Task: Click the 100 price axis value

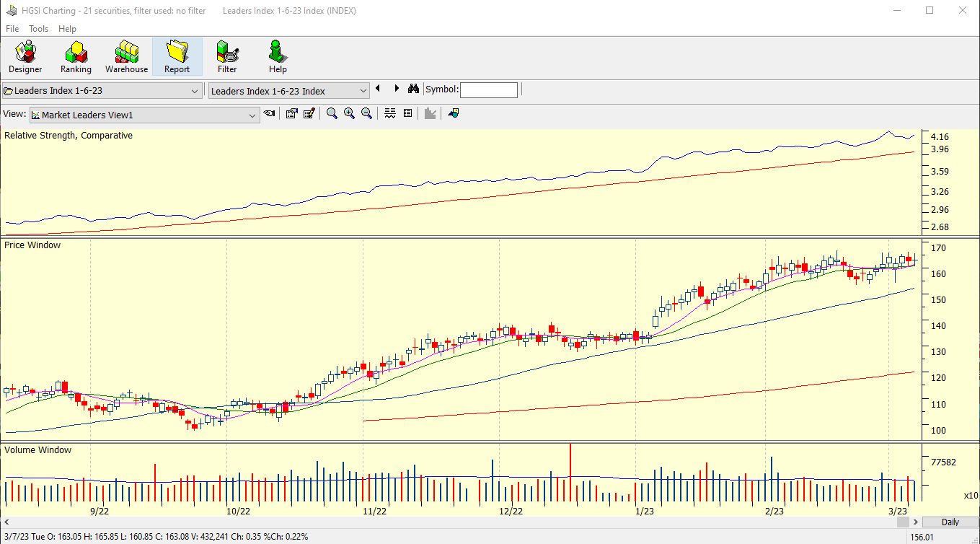Action: coord(938,431)
